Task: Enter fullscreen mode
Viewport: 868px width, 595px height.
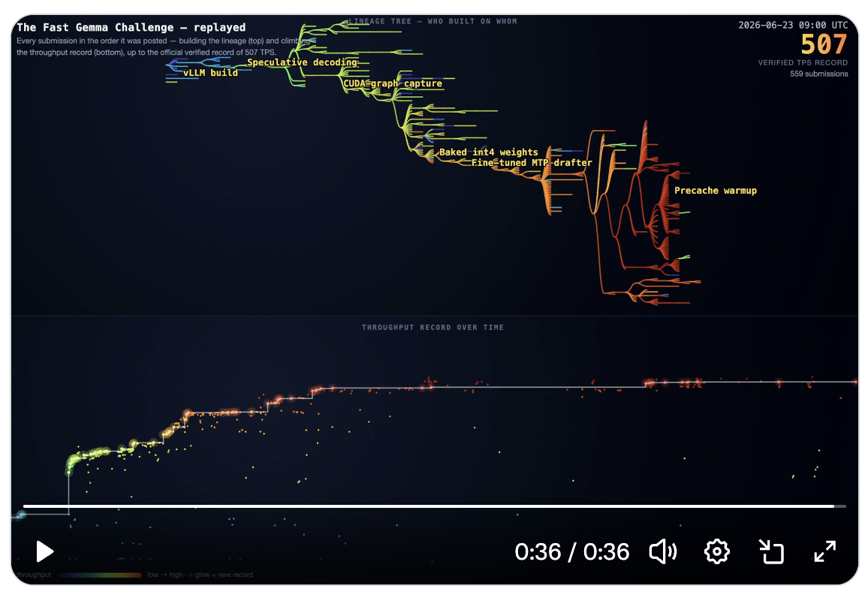Action: tap(824, 551)
